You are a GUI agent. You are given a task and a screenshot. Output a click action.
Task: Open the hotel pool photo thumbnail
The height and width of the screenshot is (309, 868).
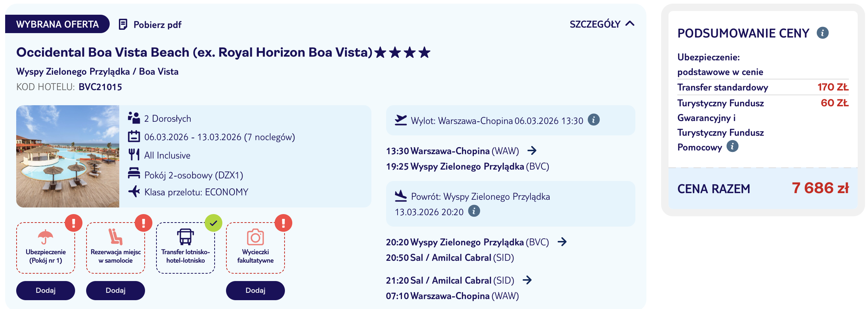68,156
